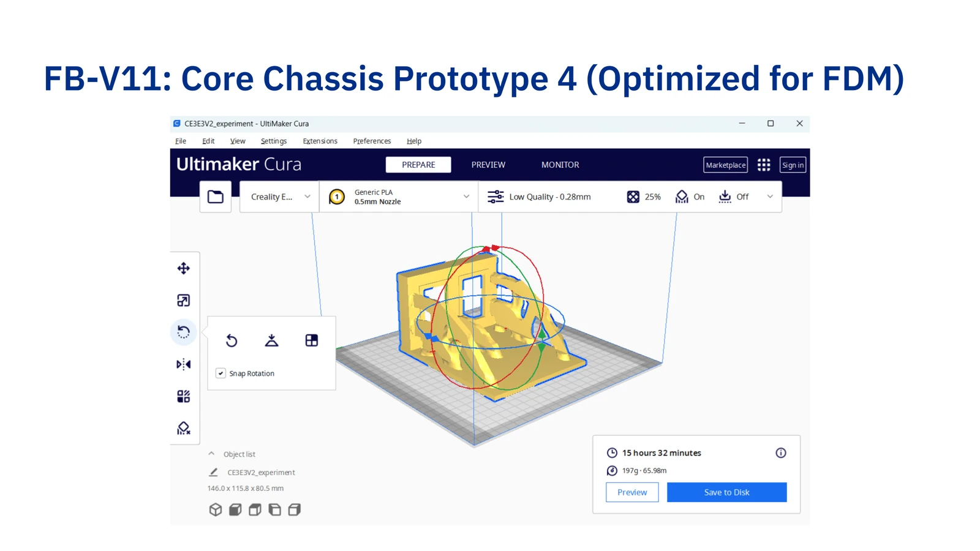Select the Scale tool icon
This screenshot has width=980, height=551.
pyautogui.click(x=183, y=300)
